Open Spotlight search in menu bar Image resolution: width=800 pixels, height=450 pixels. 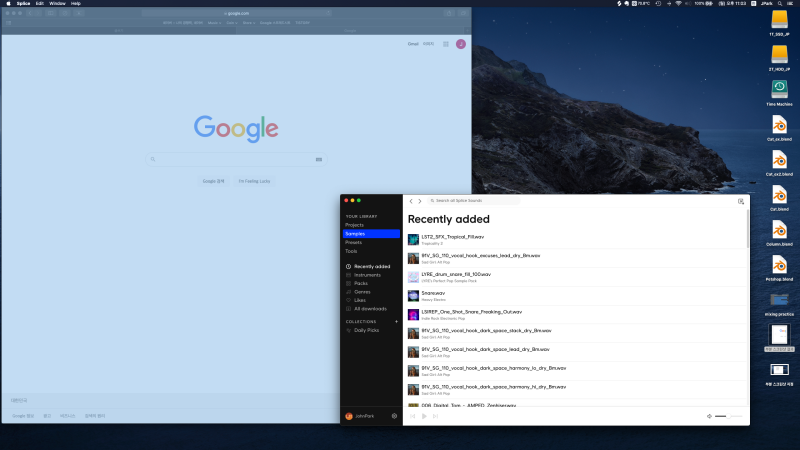pyautogui.click(x=780, y=3)
